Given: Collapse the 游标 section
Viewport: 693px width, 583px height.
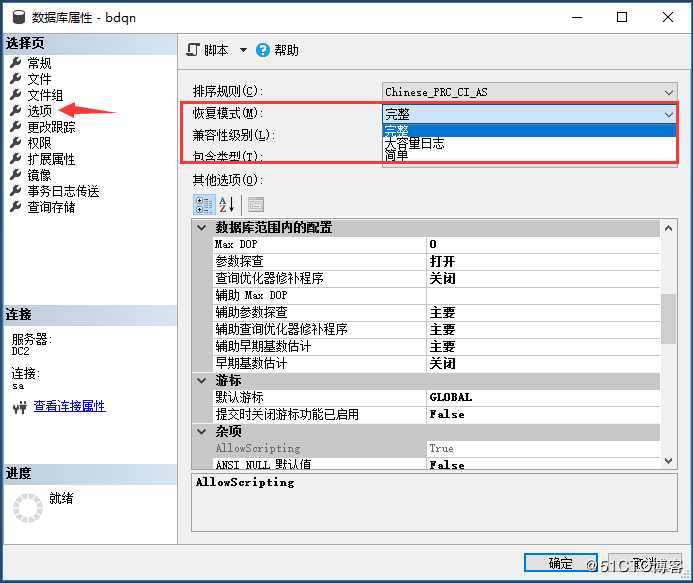Looking at the screenshot, I should (202, 381).
